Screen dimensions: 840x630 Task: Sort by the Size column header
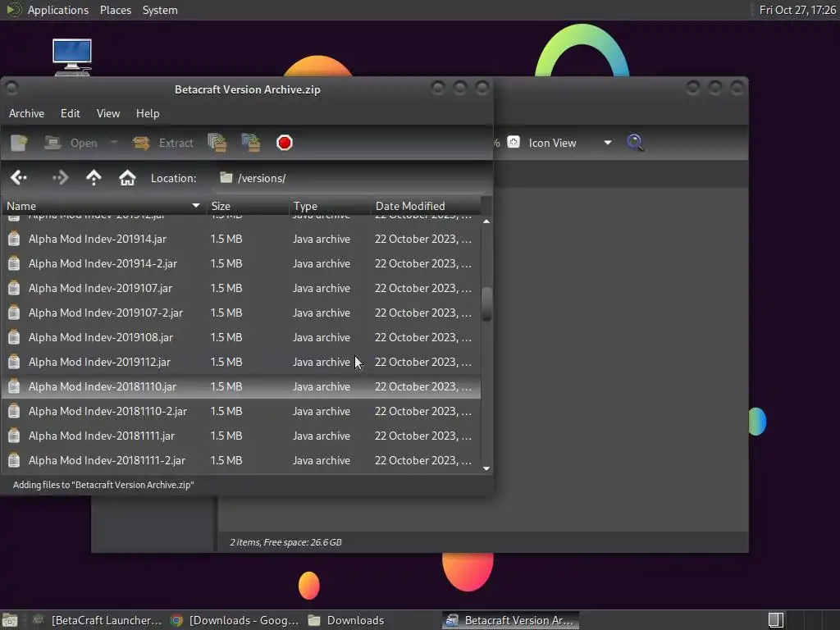[248, 206]
